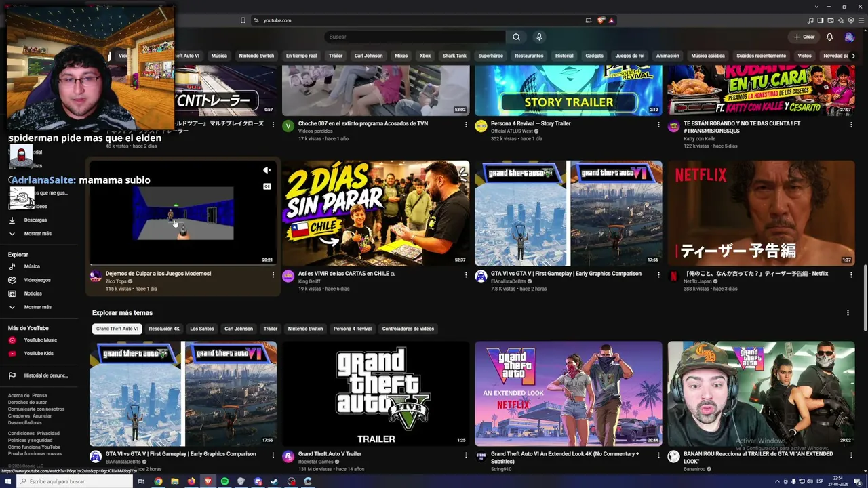
Task: Toggle the Brave sidebar panel button
Action: [821, 20]
